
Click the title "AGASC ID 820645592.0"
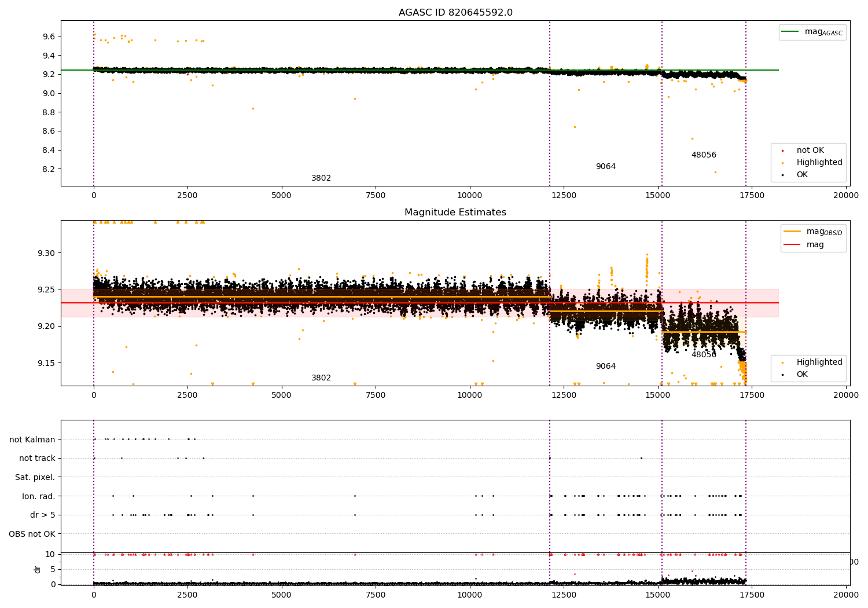[455, 13]
